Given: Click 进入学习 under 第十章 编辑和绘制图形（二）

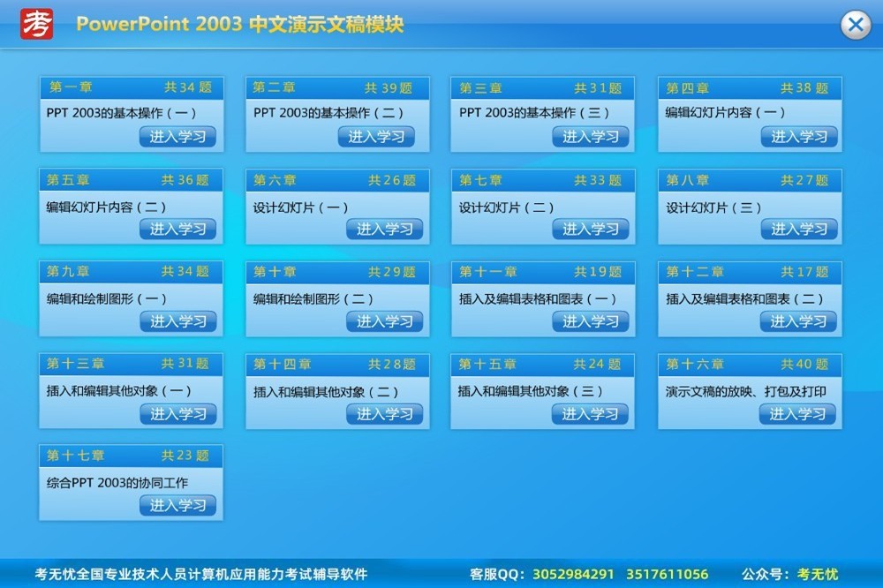Looking at the screenshot, I should point(385,321).
